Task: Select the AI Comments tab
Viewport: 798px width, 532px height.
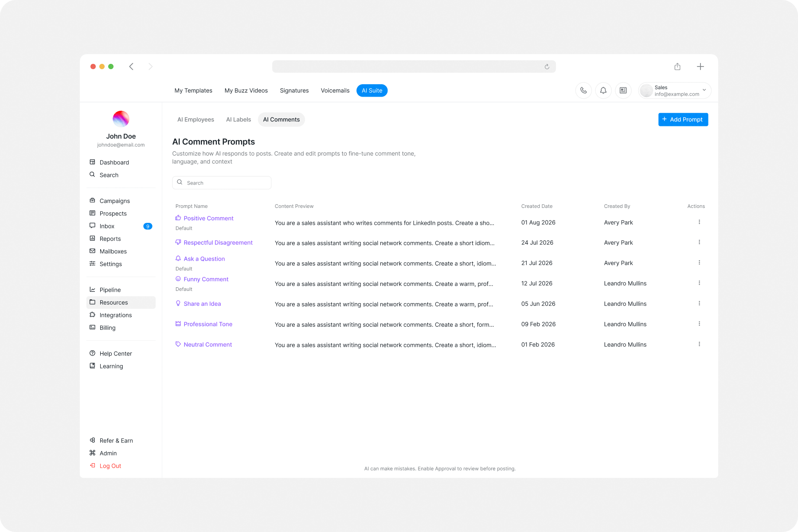Action: pos(282,120)
